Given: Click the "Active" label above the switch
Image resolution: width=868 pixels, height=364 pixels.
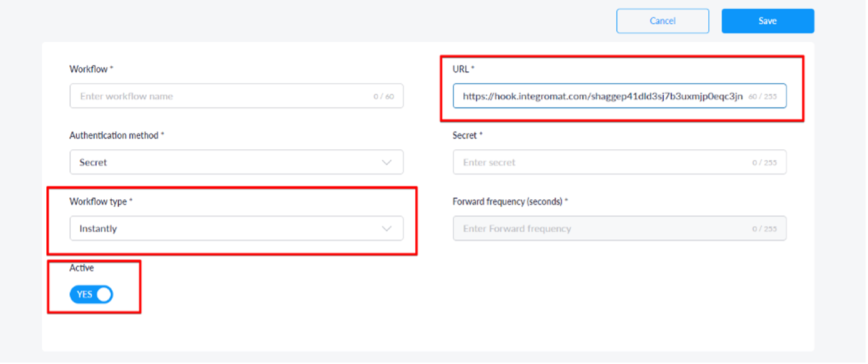Looking at the screenshot, I should click(82, 268).
